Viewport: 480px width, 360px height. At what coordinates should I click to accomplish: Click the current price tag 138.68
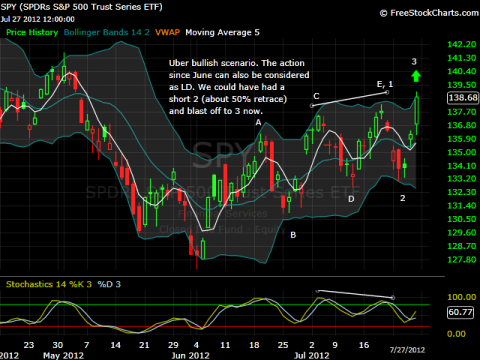(463, 98)
